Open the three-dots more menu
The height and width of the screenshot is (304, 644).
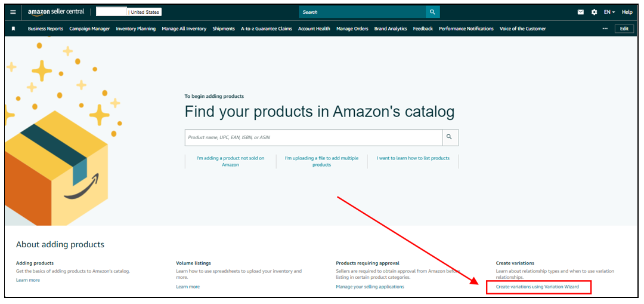tap(605, 29)
